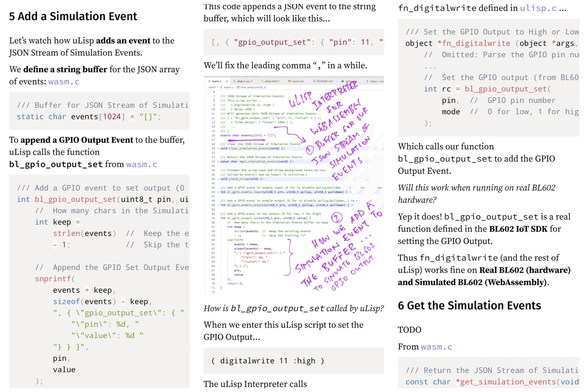Click the C icon in wasm.c breadcrumb
Viewport: 588px width, 392px height.
pyautogui.click(x=221, y=87)
